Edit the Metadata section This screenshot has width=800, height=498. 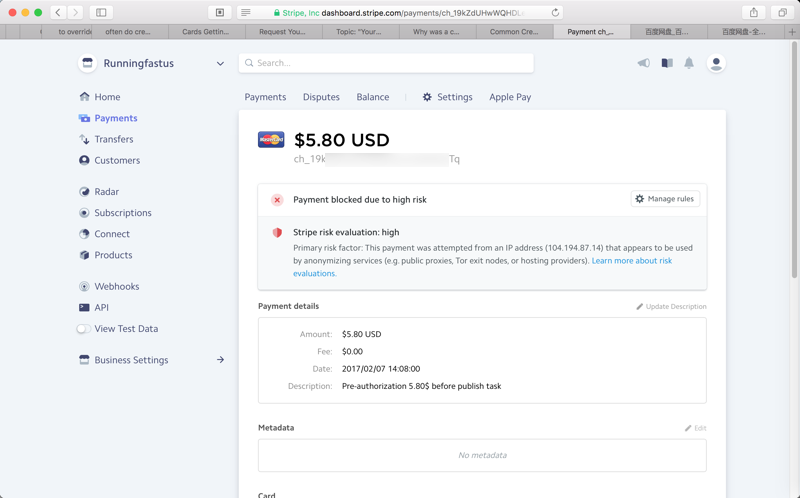click(695, 428)
